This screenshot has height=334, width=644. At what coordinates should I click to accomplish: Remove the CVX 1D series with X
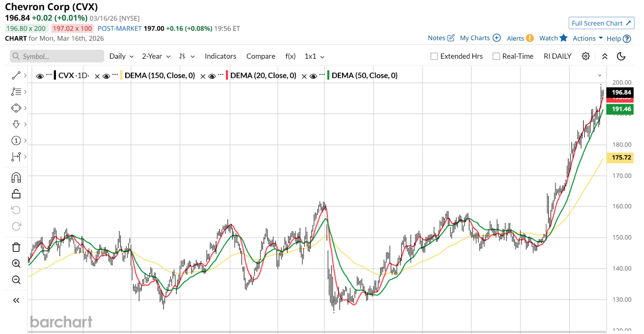point(97,76)
